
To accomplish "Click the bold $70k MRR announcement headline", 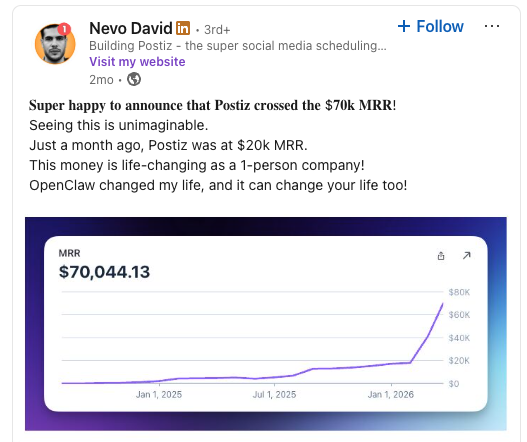I will [x=212, y=106].
